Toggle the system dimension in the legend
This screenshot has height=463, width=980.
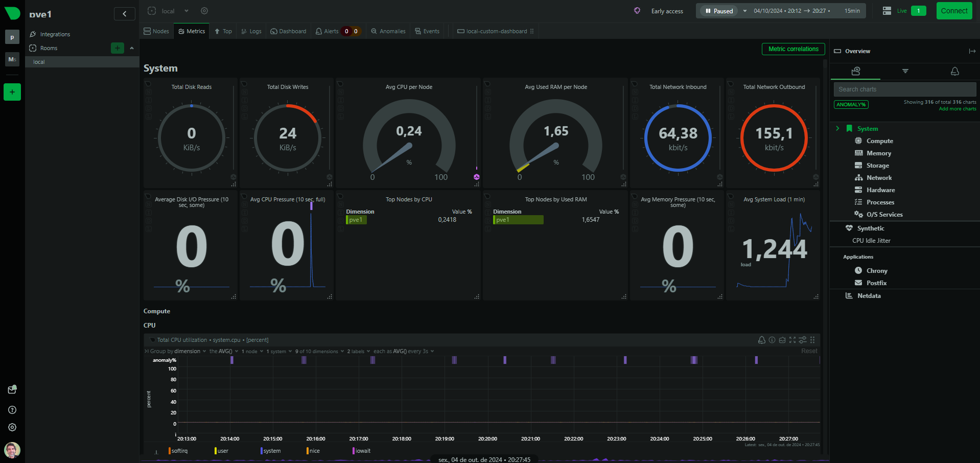[x=270, y=451]
